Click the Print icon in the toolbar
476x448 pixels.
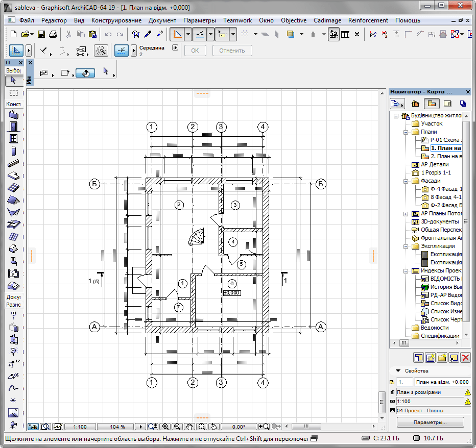tap(53, 35)
